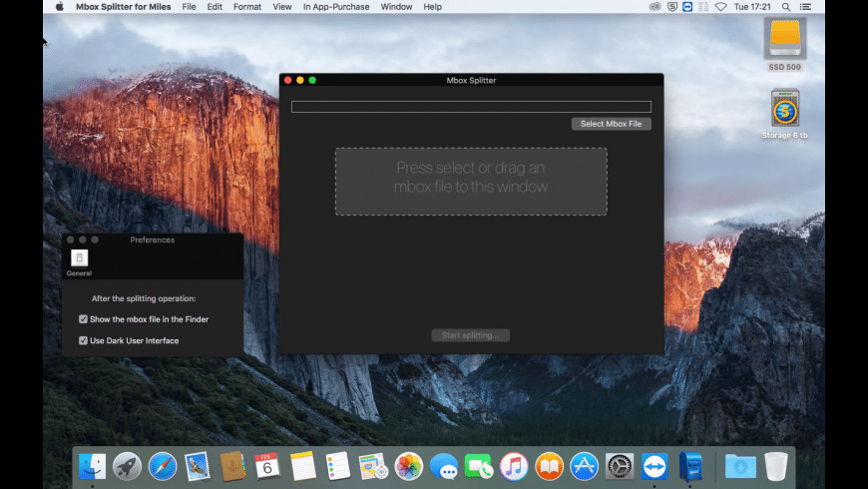Viewport: 868px width, 489px height.
Task: Minimize the Mbox Splitter window
Action: [x=300, y=80]
